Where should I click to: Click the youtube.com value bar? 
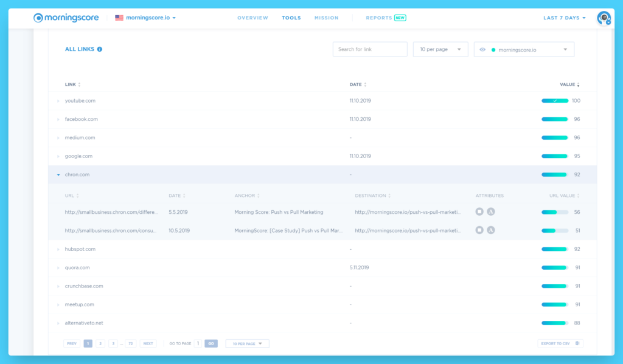click(555, 101)
